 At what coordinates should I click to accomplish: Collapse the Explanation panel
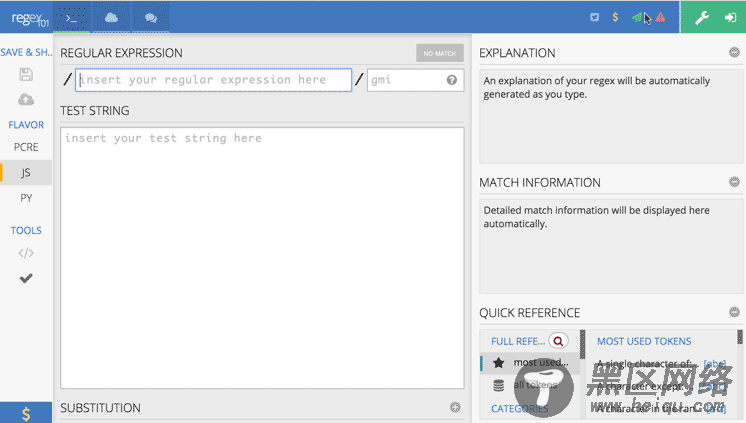pos(734,53)
